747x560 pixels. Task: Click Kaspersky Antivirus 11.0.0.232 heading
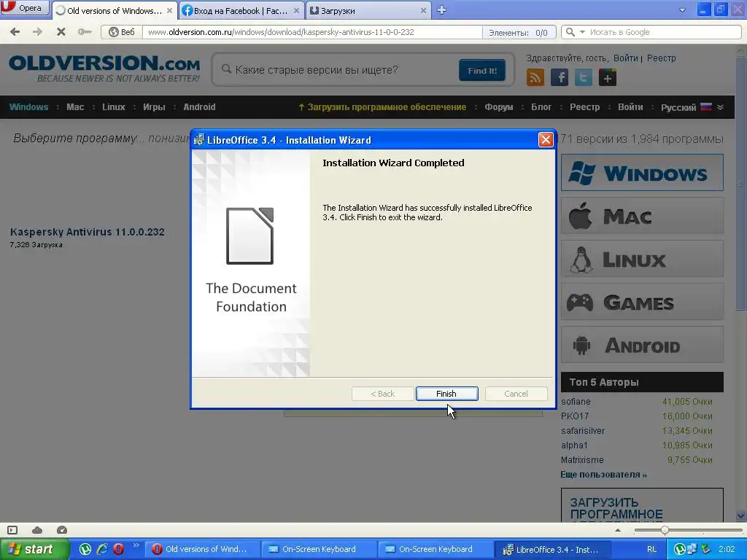click(88, 232)
